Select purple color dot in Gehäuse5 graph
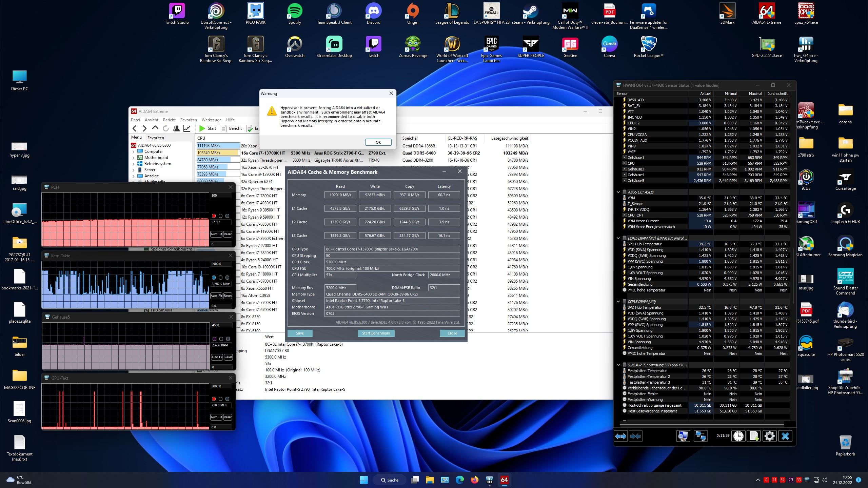Image resolution: width=868 pixels, height=488 pixels. point(214,339)
